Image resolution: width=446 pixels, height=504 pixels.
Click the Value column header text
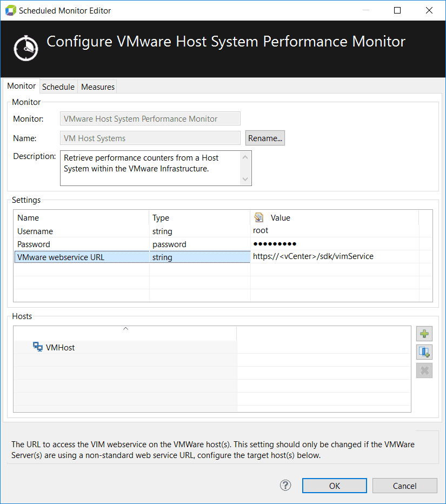tap(280, 217)
